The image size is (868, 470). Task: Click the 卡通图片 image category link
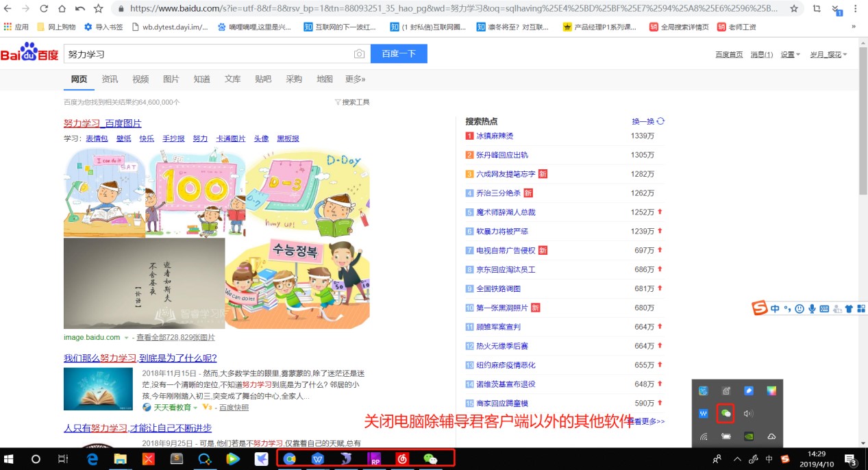[231, 138]
